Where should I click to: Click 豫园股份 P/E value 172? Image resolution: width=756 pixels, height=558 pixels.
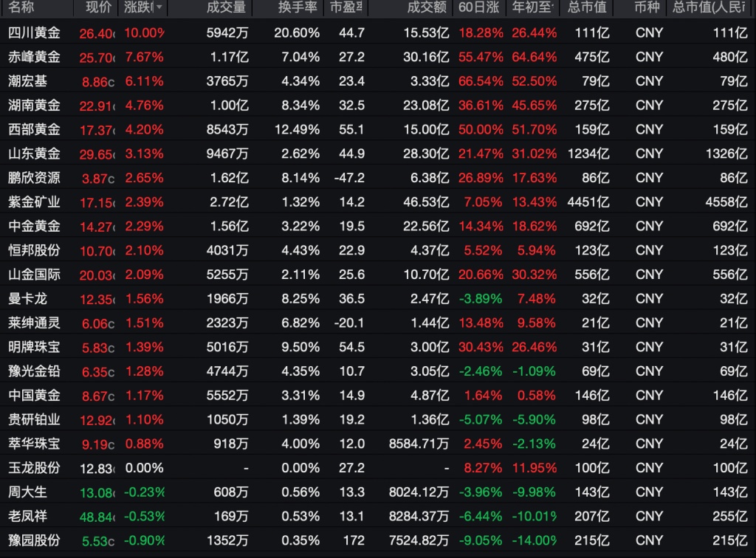[354, 540]
